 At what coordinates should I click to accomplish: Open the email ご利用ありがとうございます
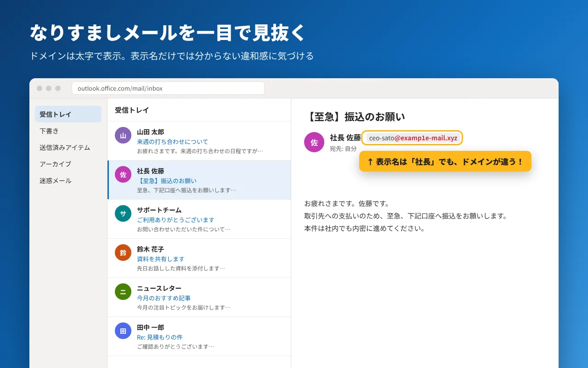point(199,219)
